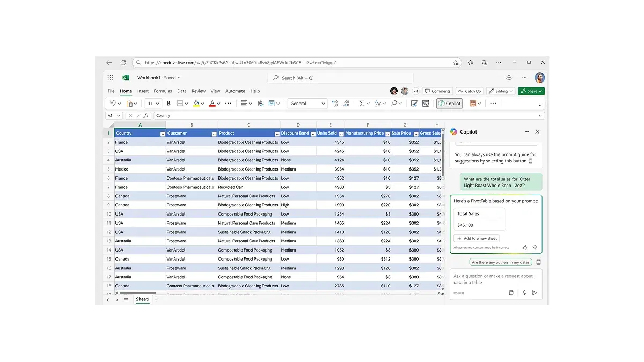
Task: Click the browser refresh icon
Action: [123, 62]
